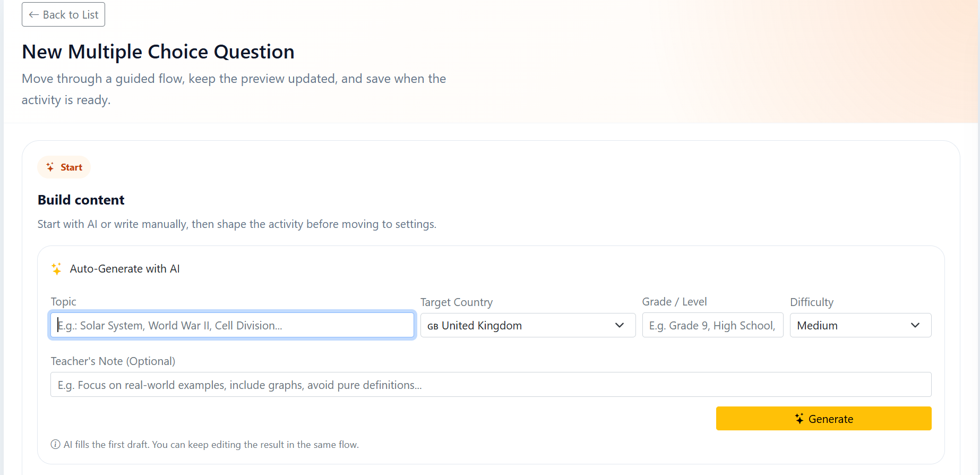Click the New Multiple Choice Question title
The width and height of the screenshot is (980, 475).
(x=158, y=52)
